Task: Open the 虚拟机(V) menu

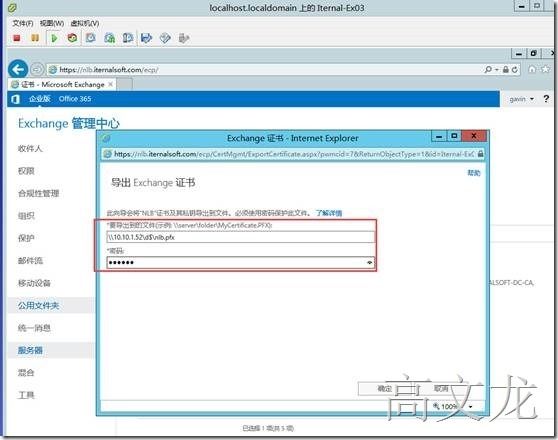Action: (x=85, y=23)
